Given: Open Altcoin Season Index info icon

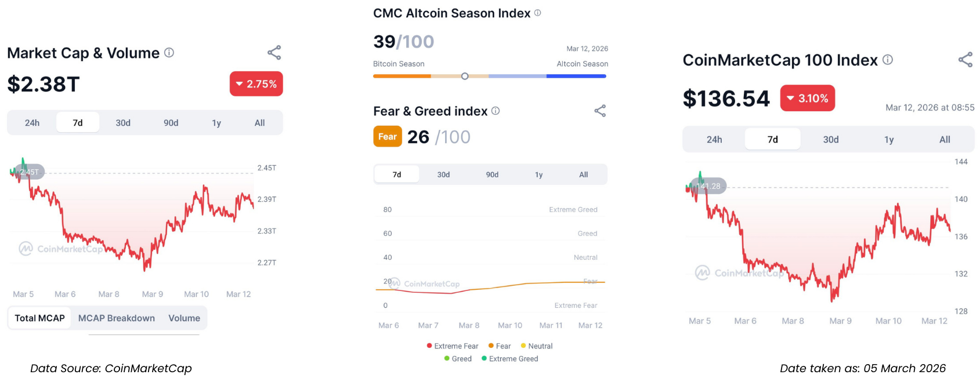Looking at the screenshot, I should pyautogui.click(x=538, y=13).
